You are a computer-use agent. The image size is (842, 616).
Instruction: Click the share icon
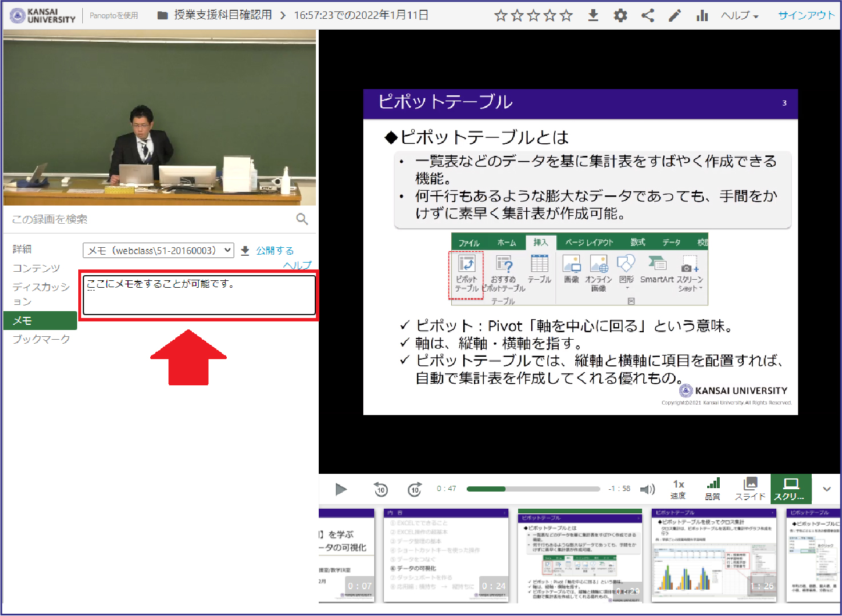648,15
